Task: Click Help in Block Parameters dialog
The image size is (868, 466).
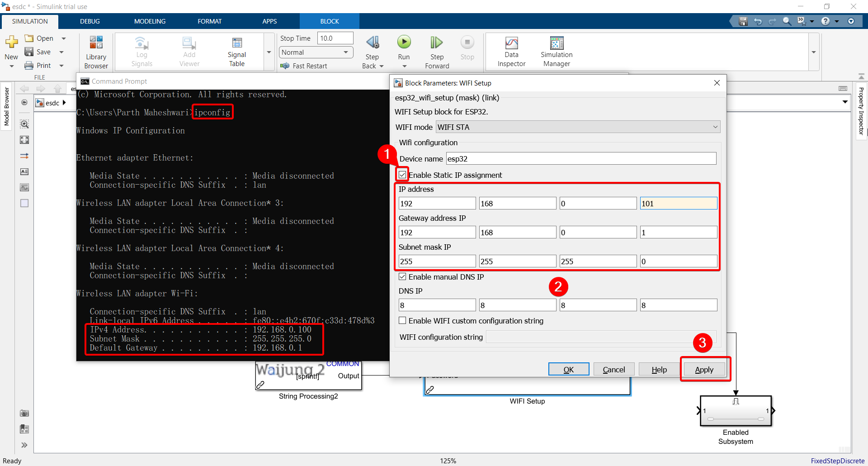Action: (x=659, y=369)
